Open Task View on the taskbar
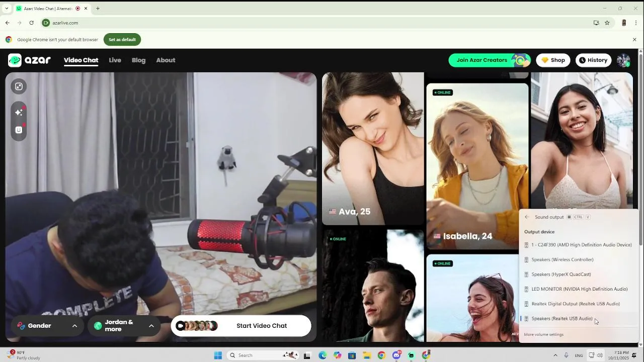The height and width of the screenshot is (362, 644). coord(307,355)
